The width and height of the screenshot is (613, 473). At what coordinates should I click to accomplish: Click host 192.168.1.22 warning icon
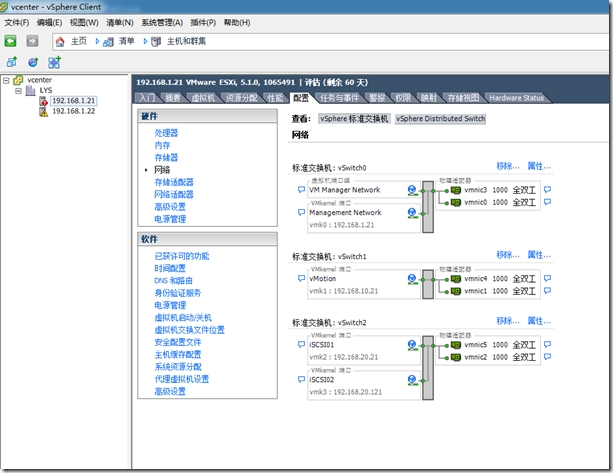coord(43,112)
